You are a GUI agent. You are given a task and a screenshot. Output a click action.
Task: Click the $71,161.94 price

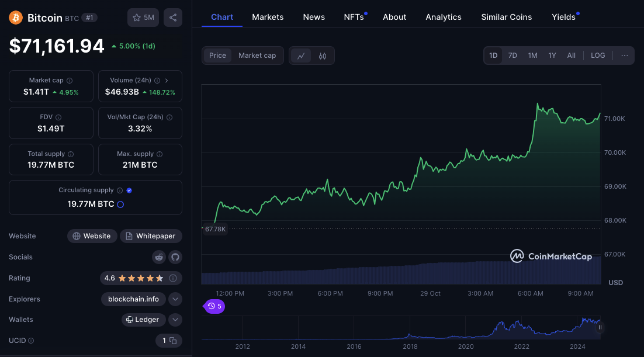pyautogui.click(x=57, y=46)
